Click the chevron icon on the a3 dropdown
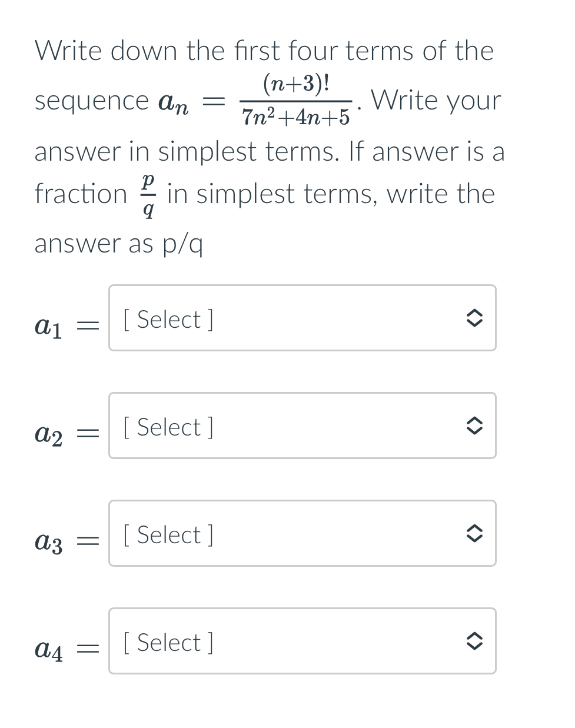This screenshot has width=575, height=728. 476,533
